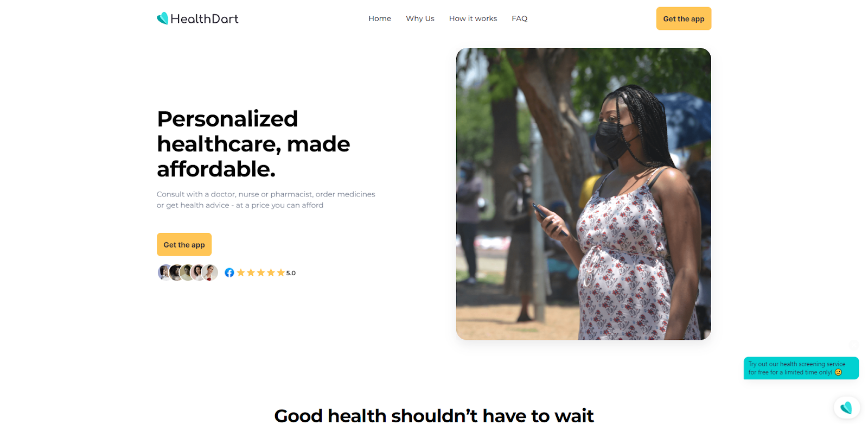Open the chat widget heart-shaped launcher
Viewport: 868px width, 425px height.
tap(846, 408)
